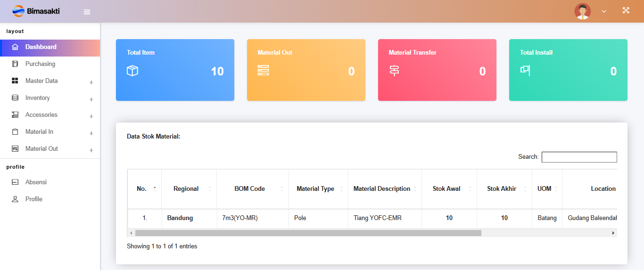Click the Total Install flag icon
The image size is (644, 270).
pyautogui.click(x=525, y=70)
